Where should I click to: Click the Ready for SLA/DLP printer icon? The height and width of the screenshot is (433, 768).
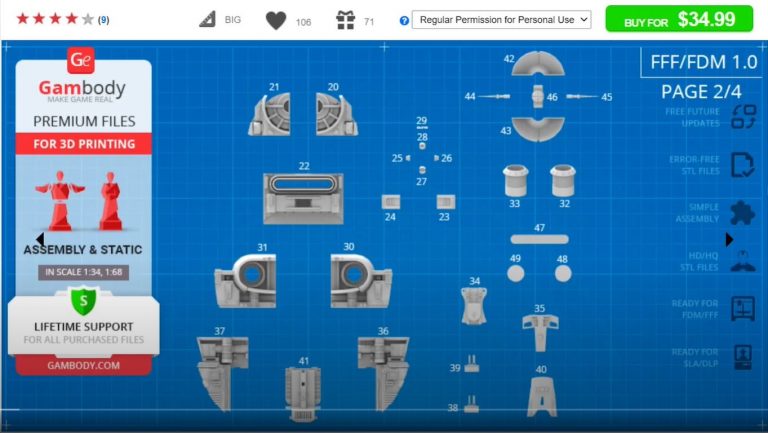click(742, 357)
